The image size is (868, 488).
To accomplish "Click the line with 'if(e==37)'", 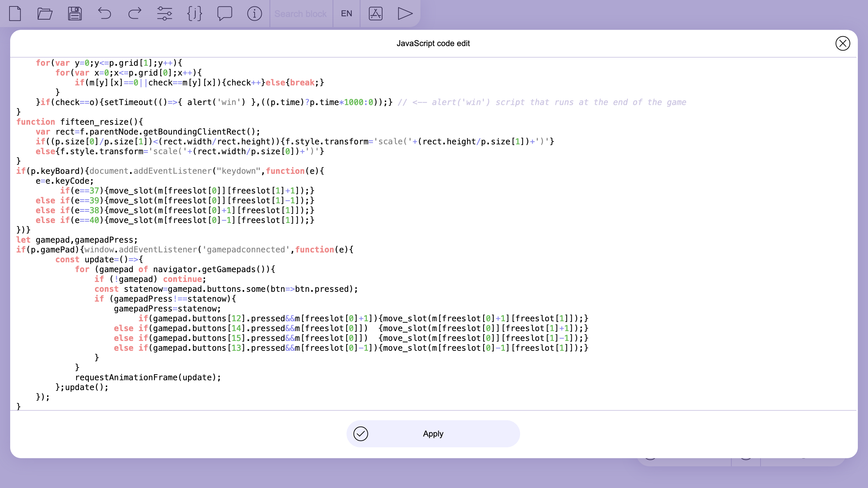I will coord(187,191).
